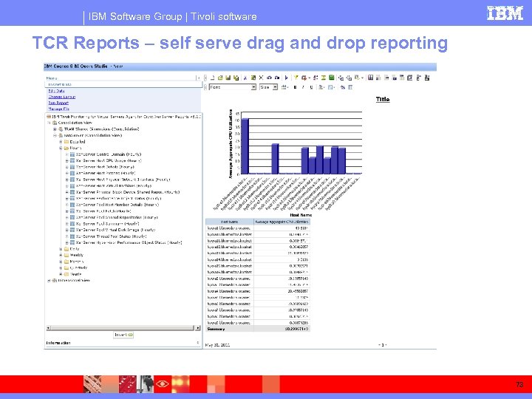Viewport: 532px width, 399px height.
Task: Select XenServer Pool Virtual Disk Image (Hourly)
Action: [x=115, y=230]
